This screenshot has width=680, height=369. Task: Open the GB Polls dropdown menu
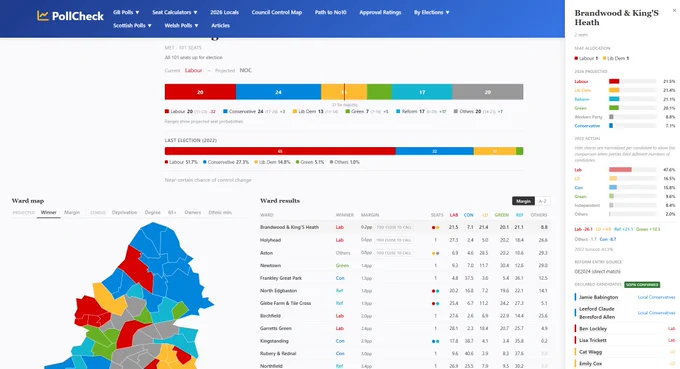pyautogui.click(x=126, y=12)
